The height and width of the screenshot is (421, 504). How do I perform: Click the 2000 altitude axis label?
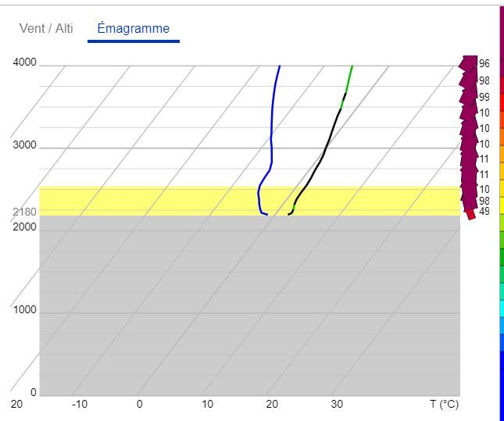click(24, 227)
